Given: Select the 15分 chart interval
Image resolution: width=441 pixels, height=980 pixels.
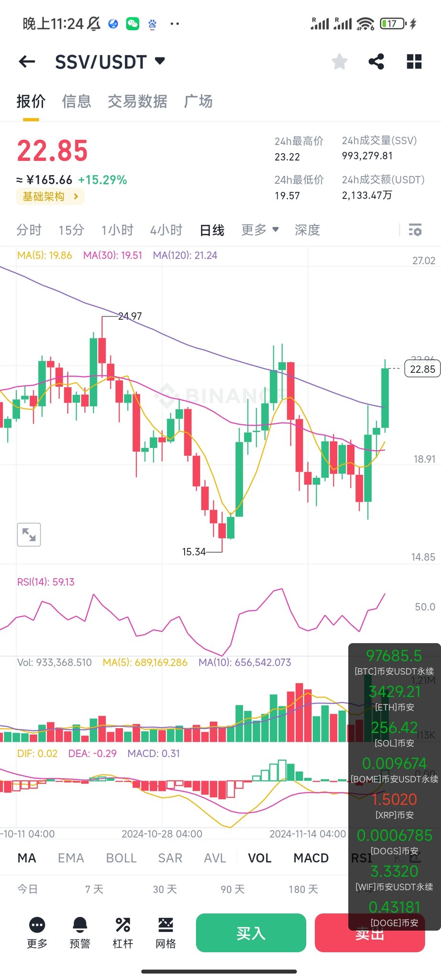Looking at the screenshot, I should pos(71,230).
